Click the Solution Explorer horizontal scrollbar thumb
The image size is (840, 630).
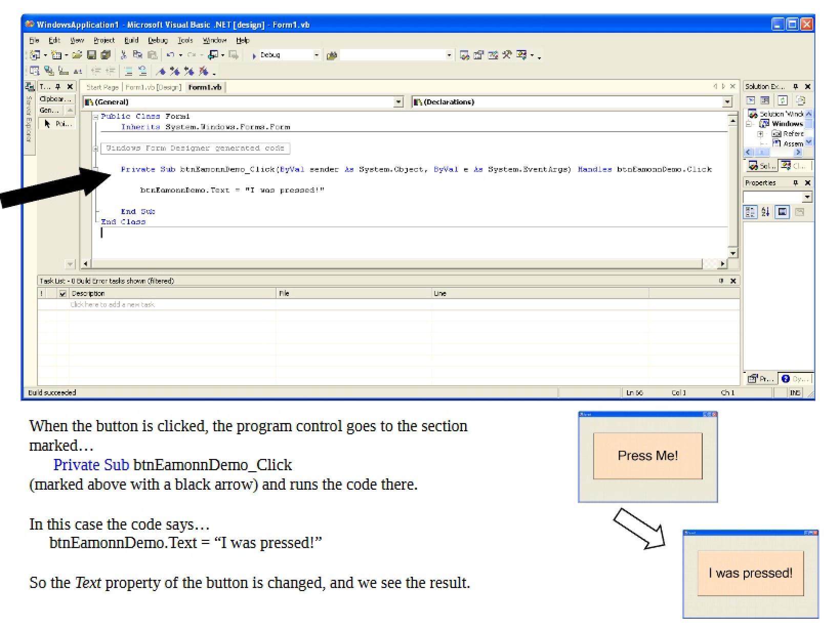(x=763, y=153)
